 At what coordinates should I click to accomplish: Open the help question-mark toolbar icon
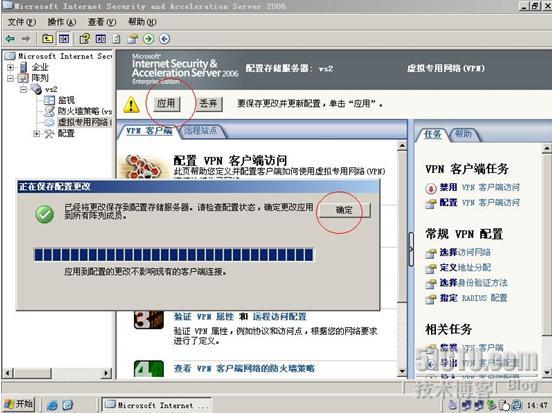pyautogui.click(x=84, y=38)
